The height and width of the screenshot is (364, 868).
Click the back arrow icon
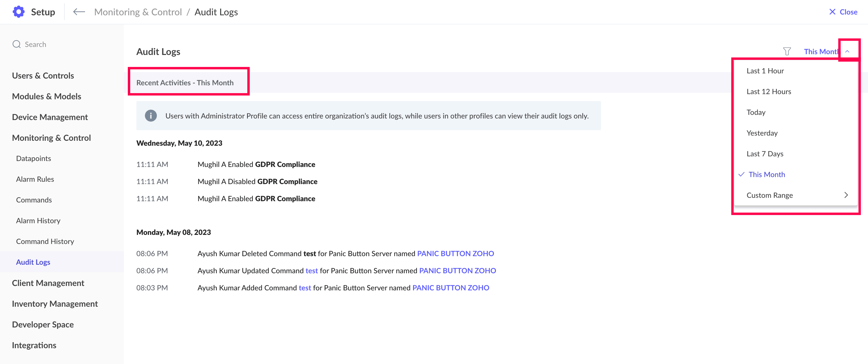(x=79, y=12)
